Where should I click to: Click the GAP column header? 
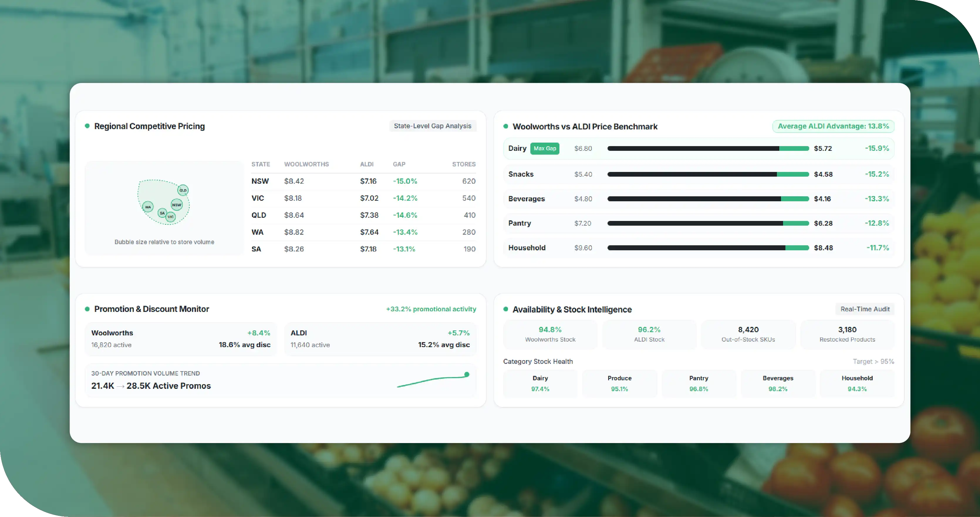[399, 164]
